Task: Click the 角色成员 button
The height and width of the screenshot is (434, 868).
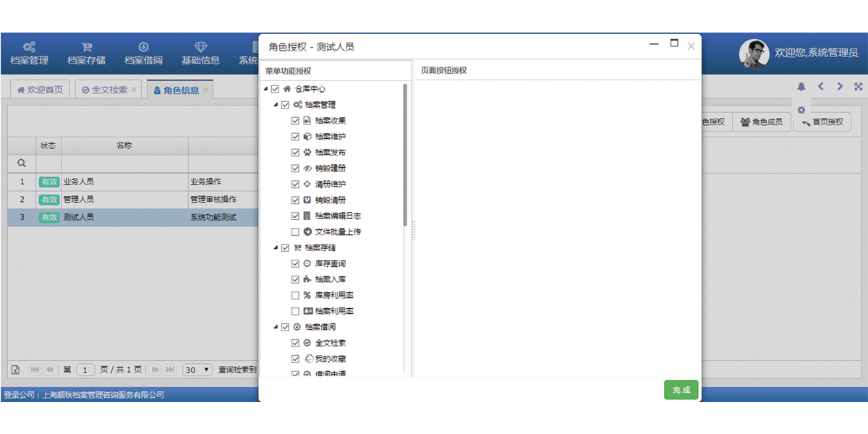Action: [761, 122]
